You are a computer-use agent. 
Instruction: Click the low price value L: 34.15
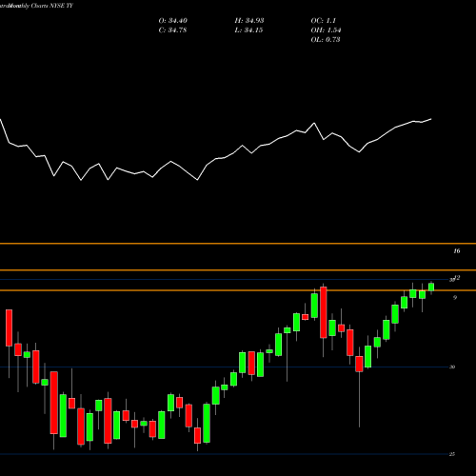pyautogui.click(x=249, y=30)
